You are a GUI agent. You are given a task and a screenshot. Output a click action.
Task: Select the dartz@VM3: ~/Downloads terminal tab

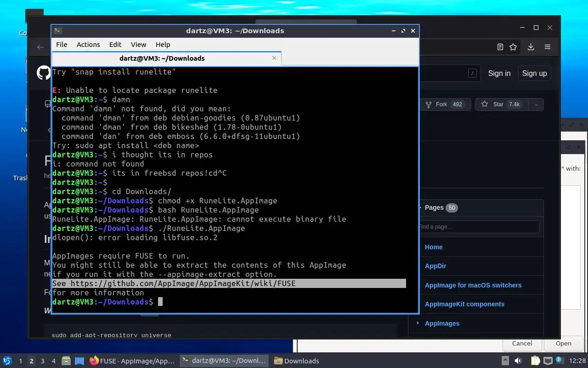(162, 58)
